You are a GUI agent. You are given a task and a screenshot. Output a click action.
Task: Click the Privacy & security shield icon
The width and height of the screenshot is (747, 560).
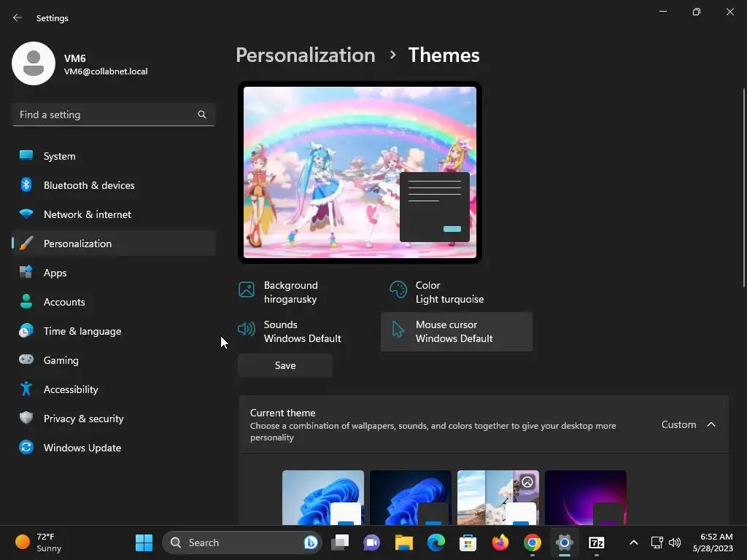coord(26,418)
